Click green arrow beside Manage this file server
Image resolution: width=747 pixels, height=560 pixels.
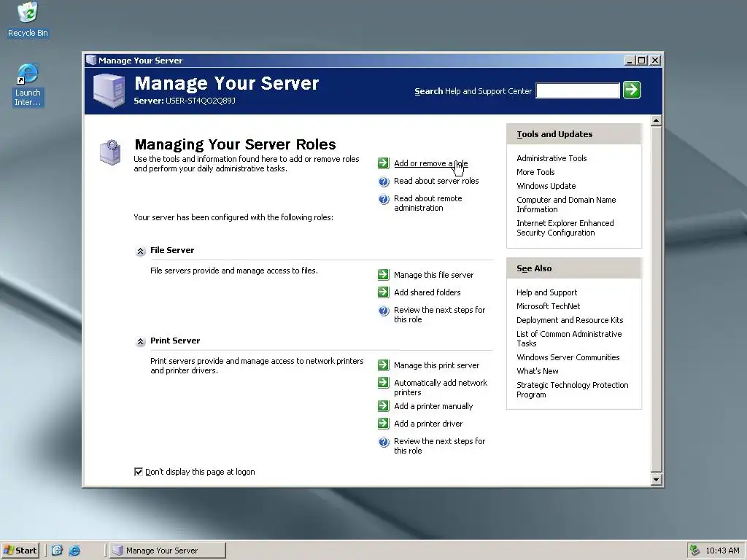click(x=384, y=275)
